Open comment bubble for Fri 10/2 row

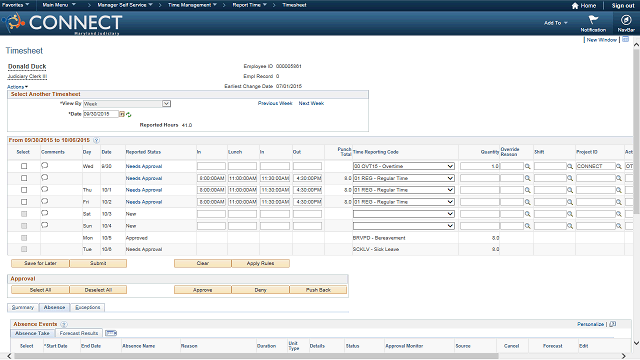pyautogui.click(x=44, y=201)
